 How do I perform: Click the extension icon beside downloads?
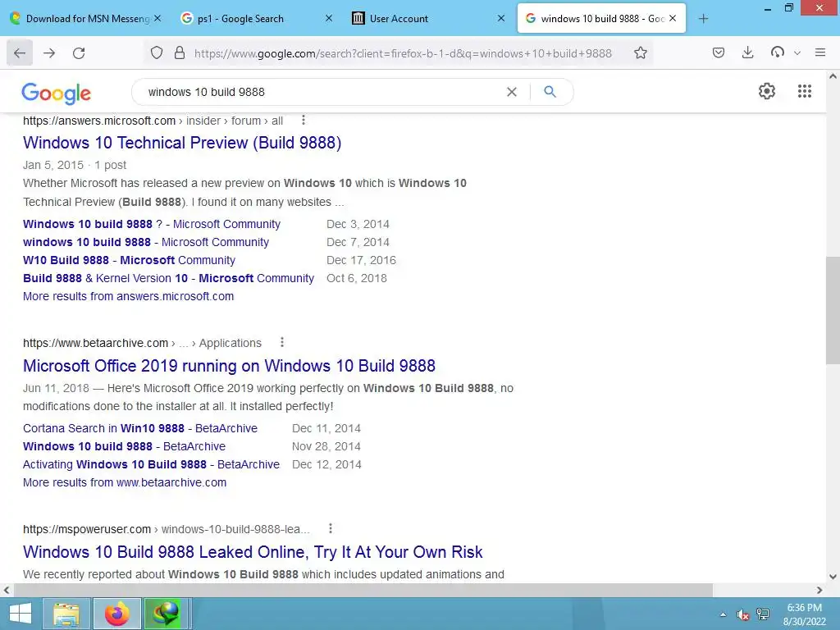(x=778, y=52)
